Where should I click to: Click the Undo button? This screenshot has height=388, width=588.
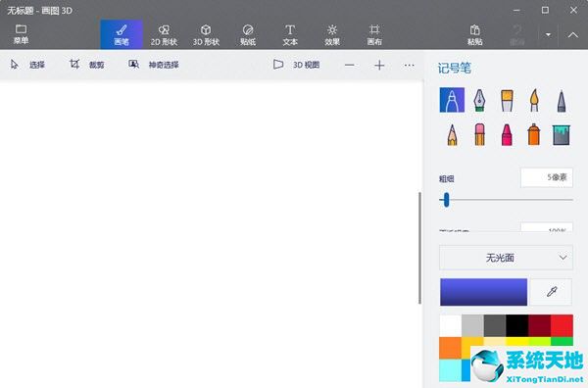[x=517, y=35]
